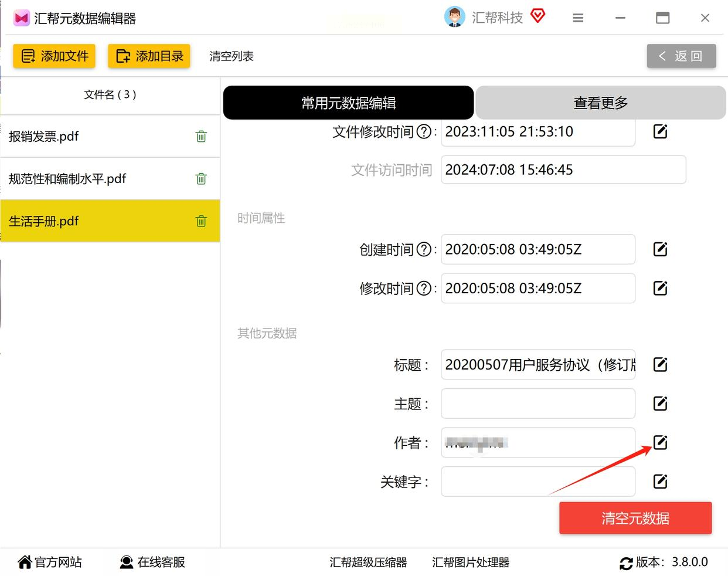
Task: Switch to the 查看更多 tab
Action: tap(600, 103)
